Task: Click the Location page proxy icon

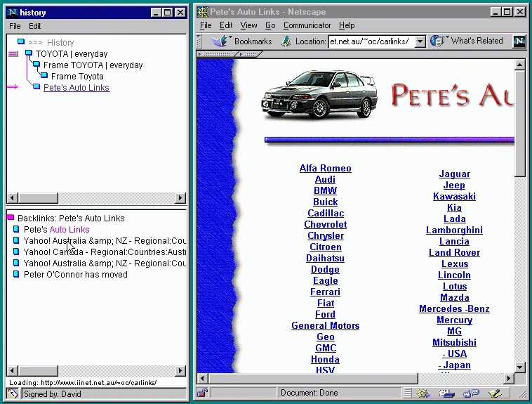Action: click(x=286, y=41)
